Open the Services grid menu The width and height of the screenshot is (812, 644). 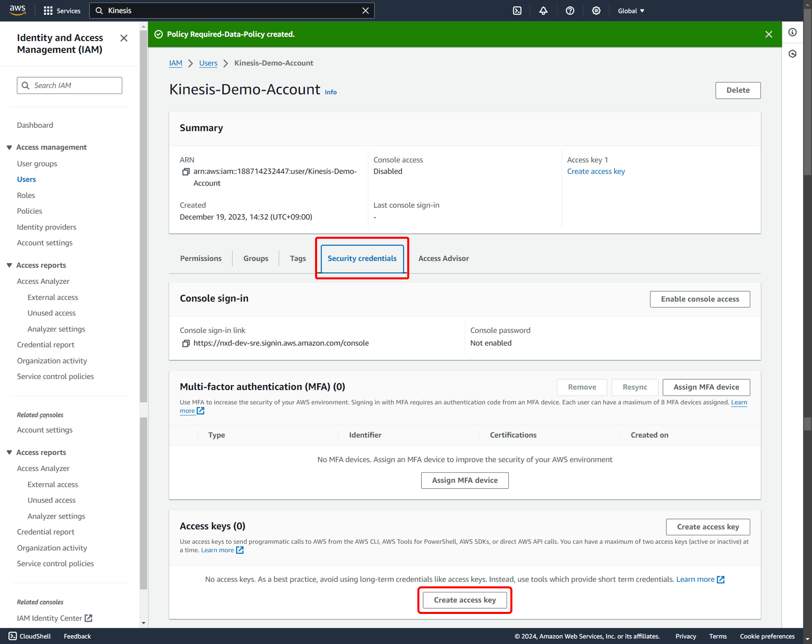click(x=62, y=11)
